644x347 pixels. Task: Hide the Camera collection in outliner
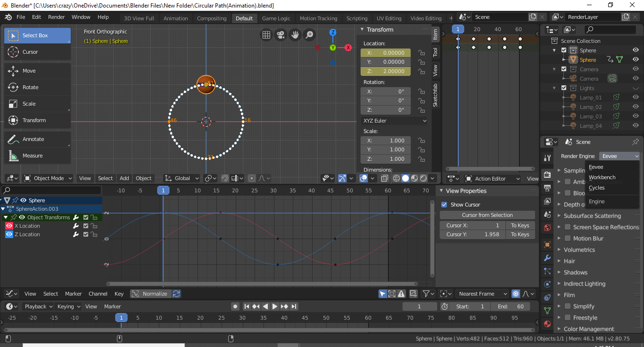click(636, 69)
